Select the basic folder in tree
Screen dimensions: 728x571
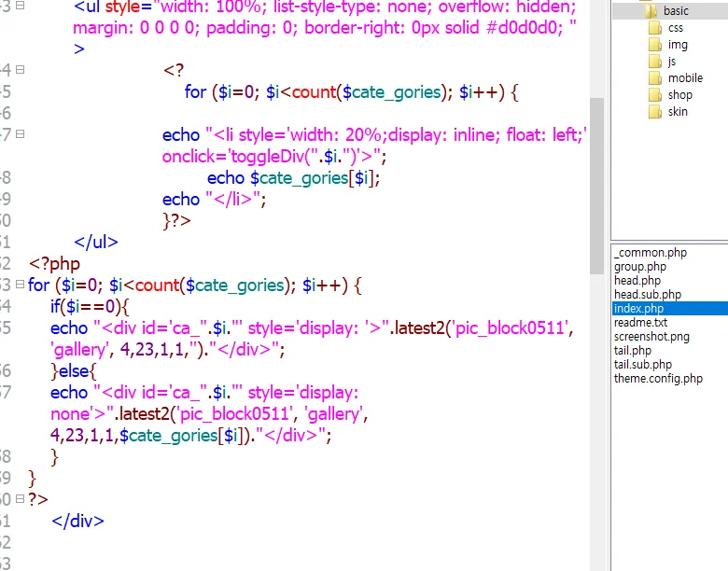point(676,10)
